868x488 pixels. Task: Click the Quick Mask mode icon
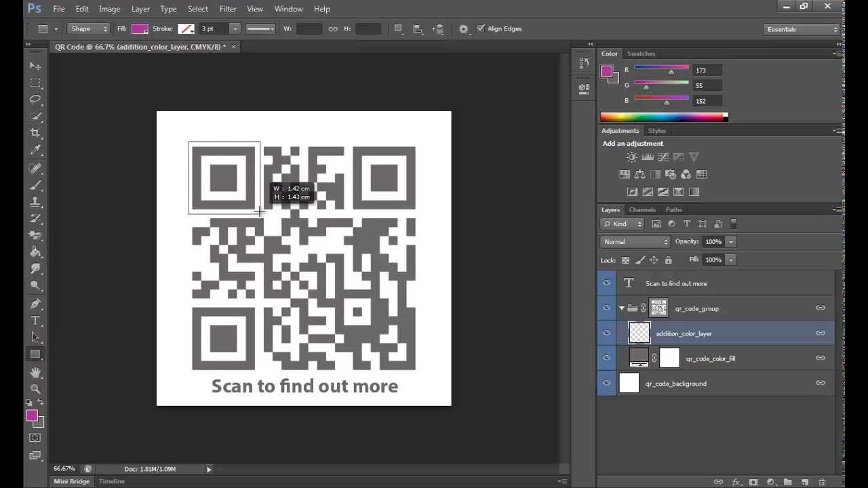click(x=35, y=438)
